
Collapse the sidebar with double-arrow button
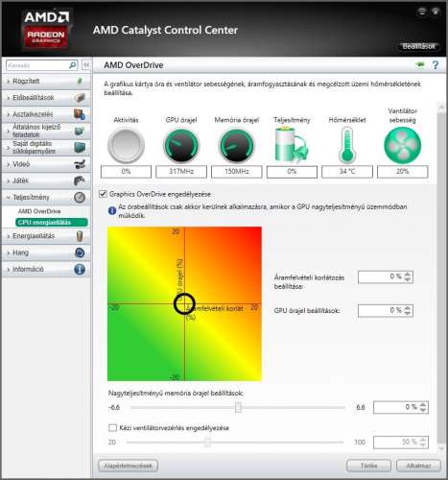86,65
